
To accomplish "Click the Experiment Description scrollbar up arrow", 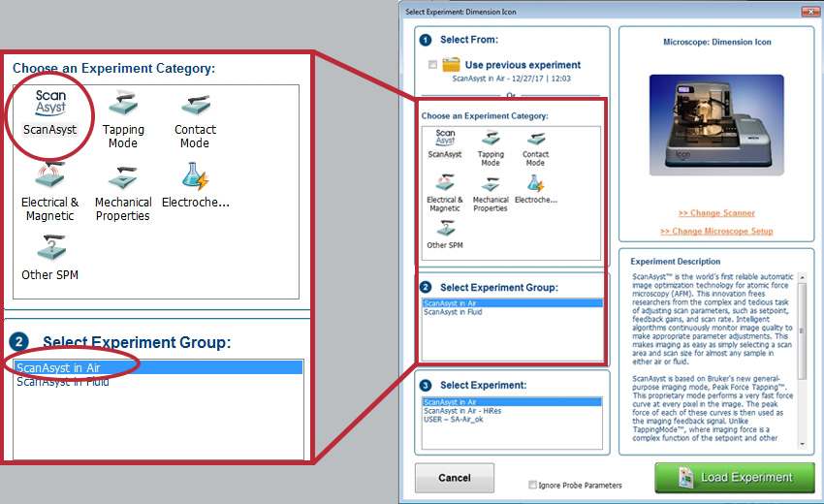I will pos(802,277).
